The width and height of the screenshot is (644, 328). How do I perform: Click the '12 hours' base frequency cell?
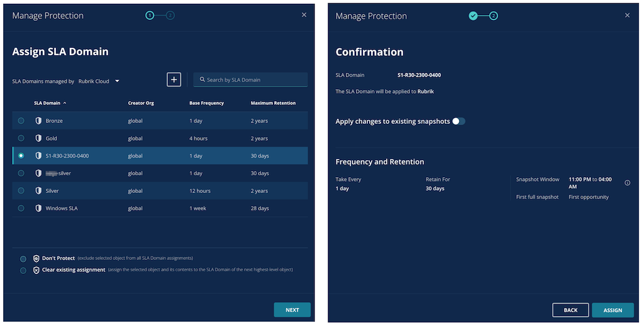pyautogui.click(x=199, y=191)
